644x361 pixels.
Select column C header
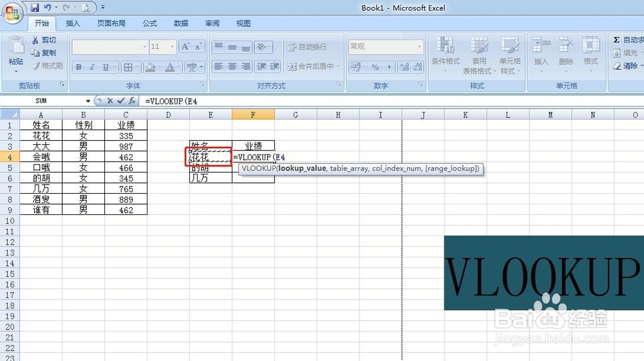126,115
